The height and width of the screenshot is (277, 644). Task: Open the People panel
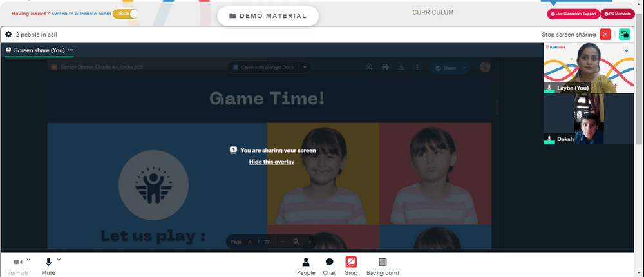306,266
